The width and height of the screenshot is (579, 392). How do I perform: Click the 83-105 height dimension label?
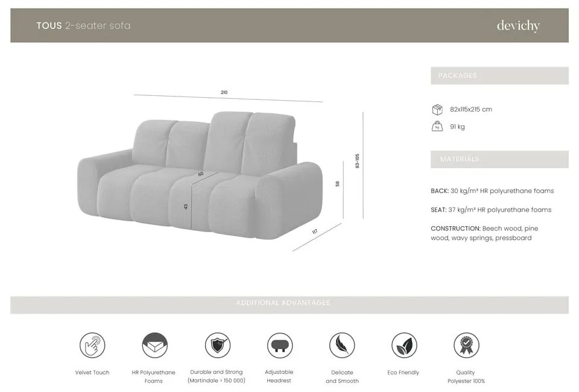pyautogui.click(x=357, y=161)
